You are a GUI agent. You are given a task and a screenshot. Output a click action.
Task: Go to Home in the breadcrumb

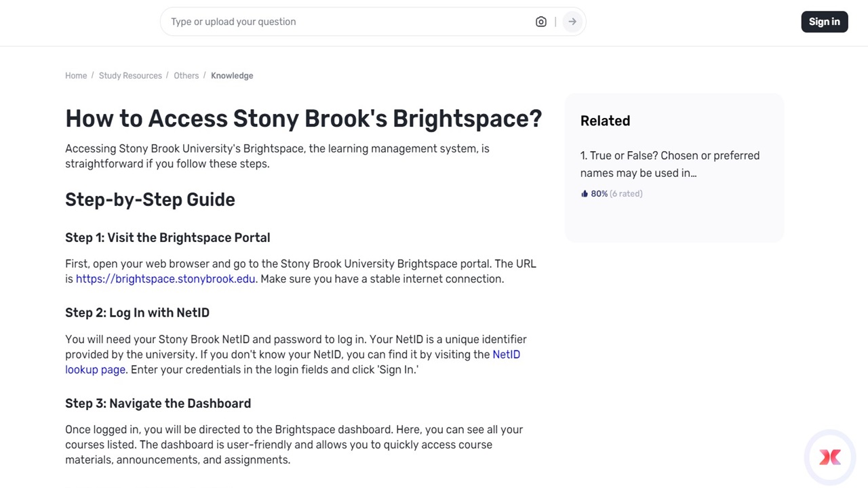(76, 76)
